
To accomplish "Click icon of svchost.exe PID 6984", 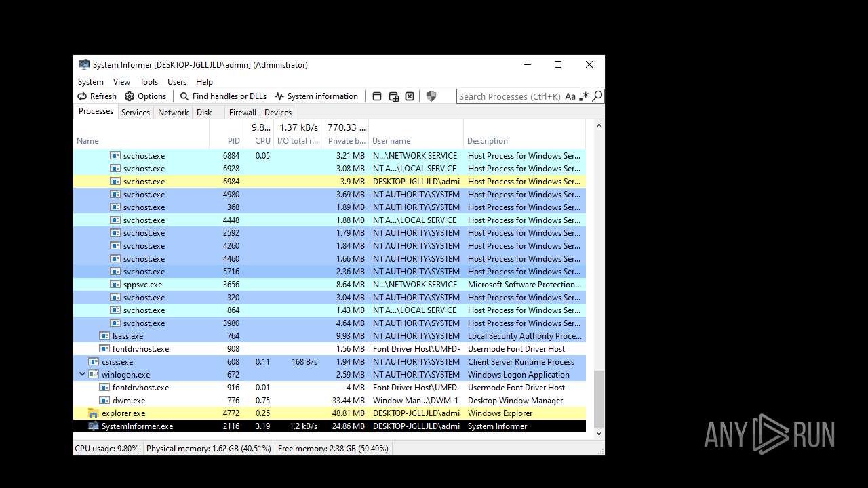I will click(x=115, y=182).
